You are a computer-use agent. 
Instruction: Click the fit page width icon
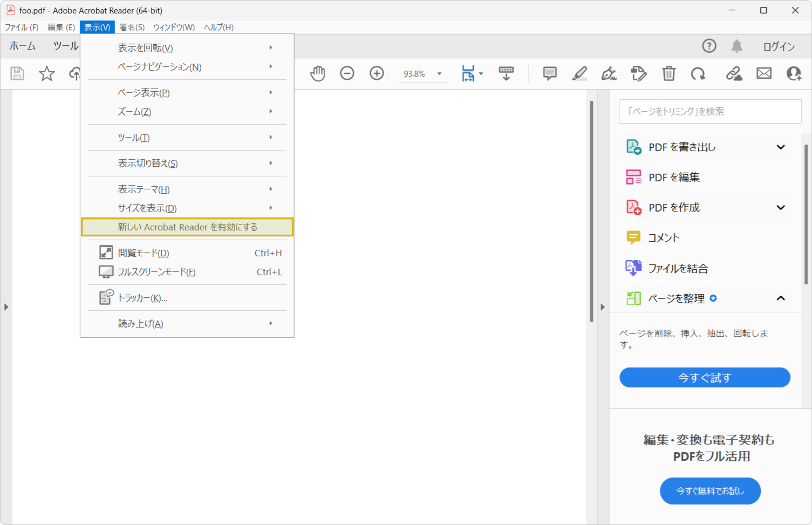(x=468, y=73)
